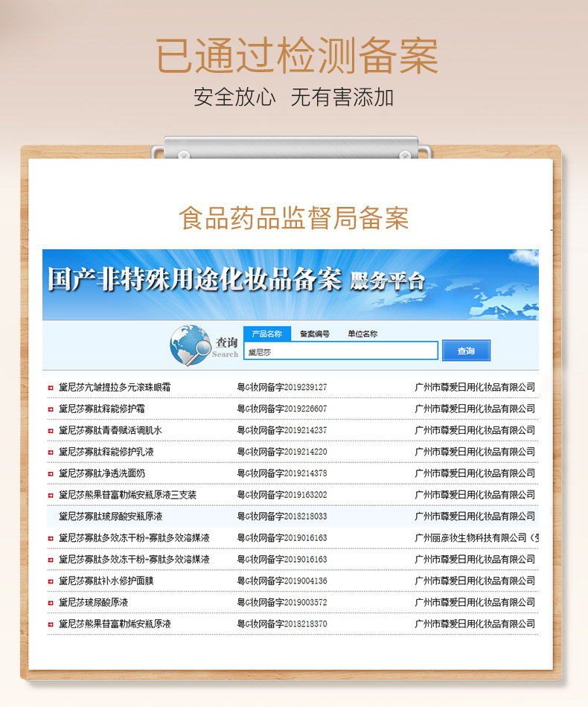Click red bullet of the 广州丽彦妆生物科技 row
The width and height of the screenshot is (588, 707).
[x=51, y=538]
